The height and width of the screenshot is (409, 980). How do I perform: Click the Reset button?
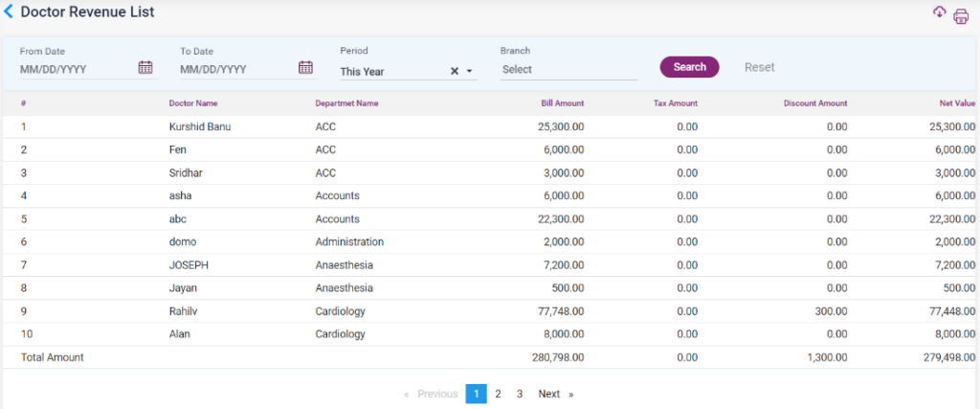pyautogui.click(x=759, y=67)
